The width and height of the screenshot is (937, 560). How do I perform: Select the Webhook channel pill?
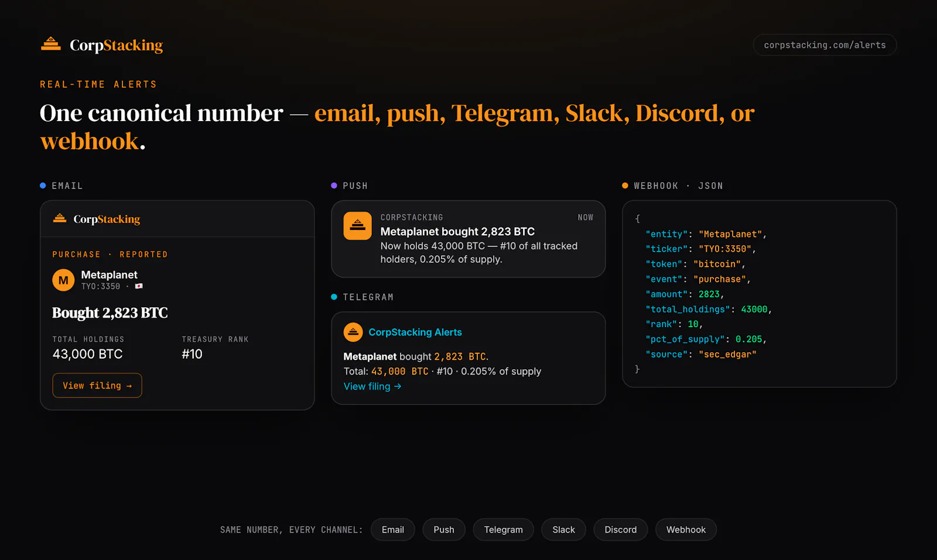click(x=686, y=530)
